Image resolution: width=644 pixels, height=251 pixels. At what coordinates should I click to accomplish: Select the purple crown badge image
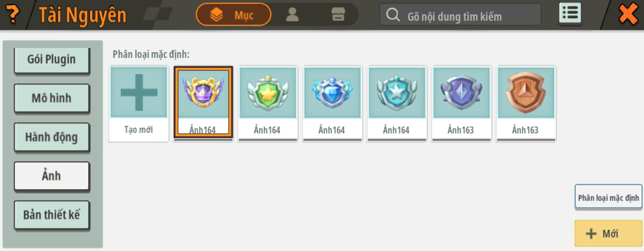pyautogui.click(x=203, y=102)
